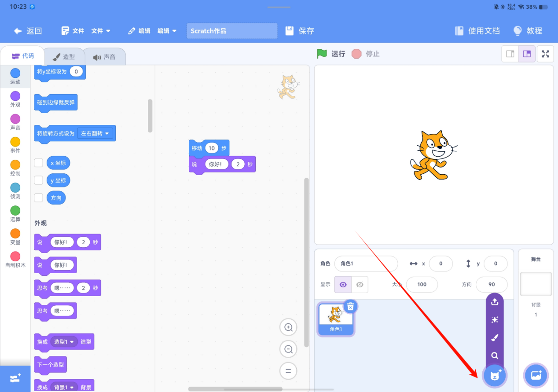Add a new backdrop with the picture icon

click(536, 375)
